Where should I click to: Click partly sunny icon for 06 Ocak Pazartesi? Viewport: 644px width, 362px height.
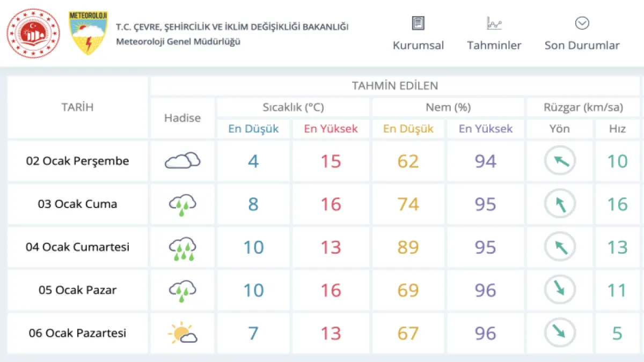tap(182, 334)
